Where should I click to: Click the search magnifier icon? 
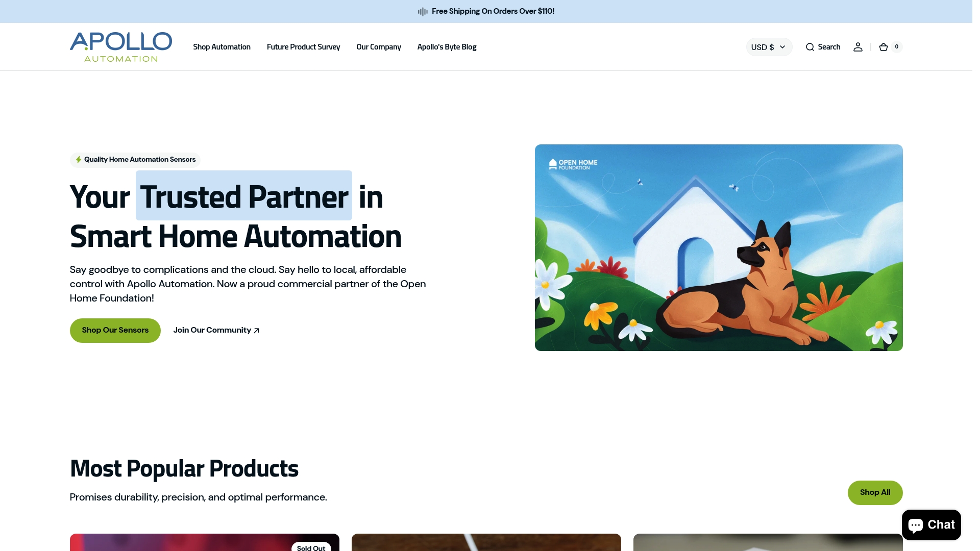point(810,47)
